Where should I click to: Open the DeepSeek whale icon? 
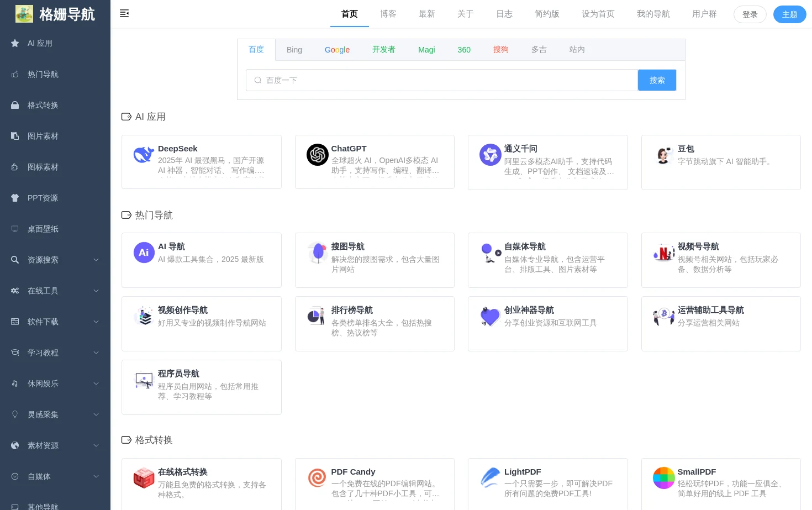point(144,155)
